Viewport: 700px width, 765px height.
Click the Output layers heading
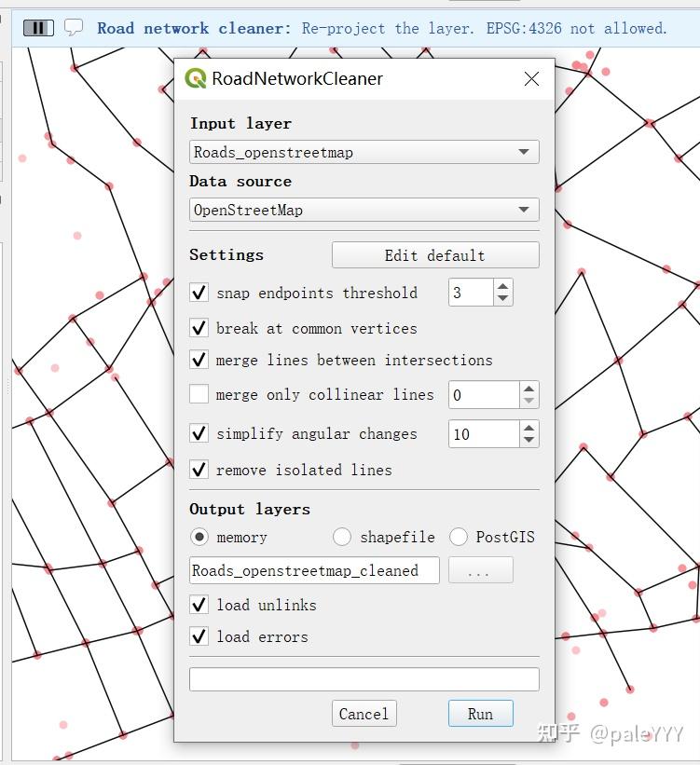250,509
